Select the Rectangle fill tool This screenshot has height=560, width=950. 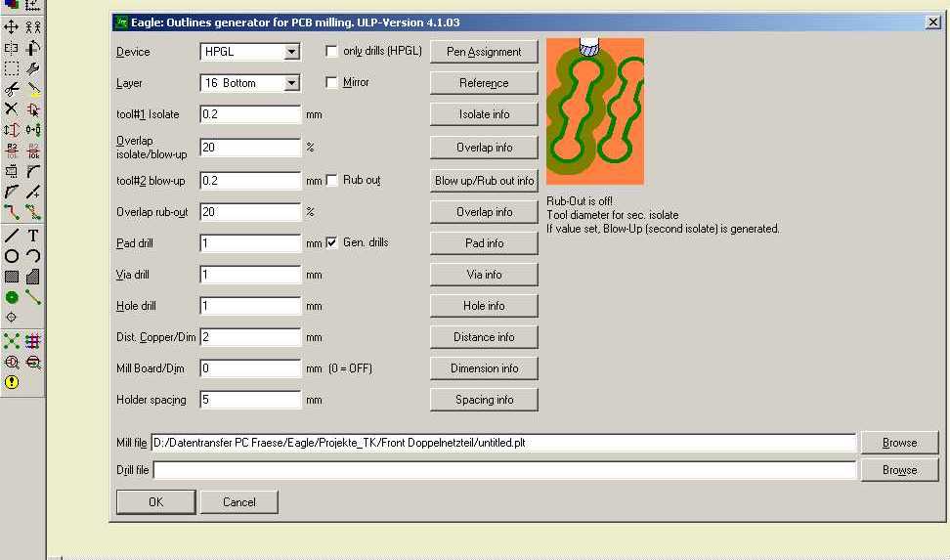[x=11, y=277]
